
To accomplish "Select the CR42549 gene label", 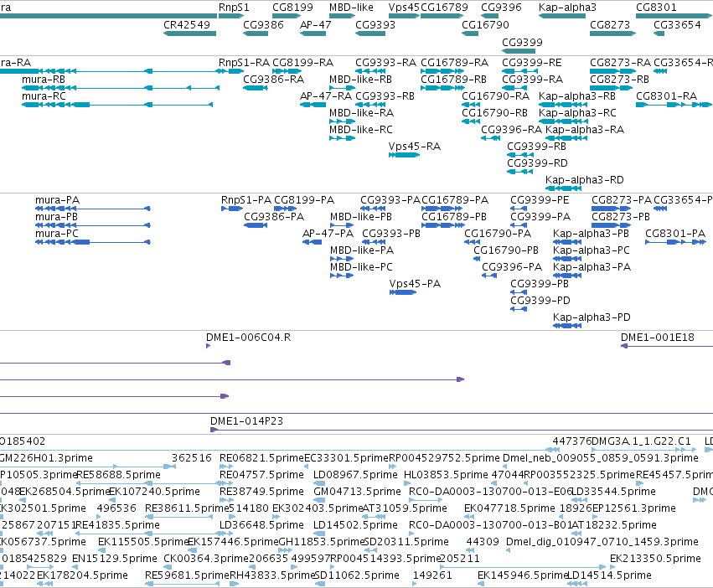I will point(187,24).
